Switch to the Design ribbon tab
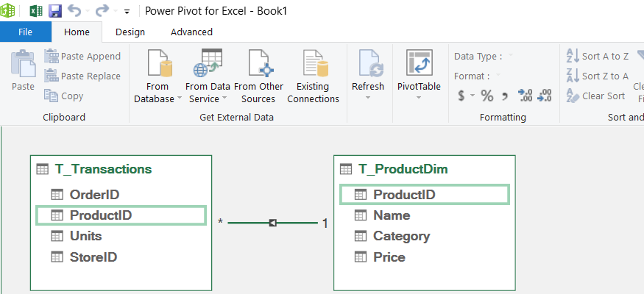The width and height of the screenshot is (644, 294). coord(130,32)
